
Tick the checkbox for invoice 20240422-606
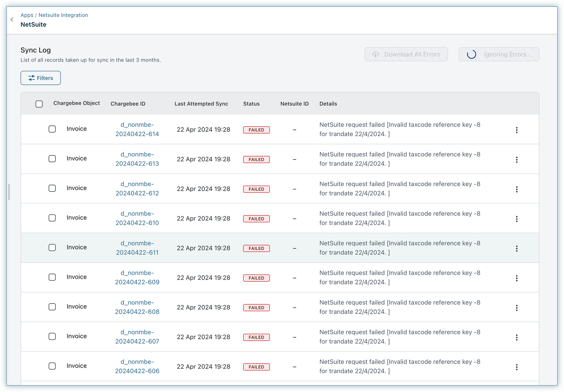click(52, 366)
